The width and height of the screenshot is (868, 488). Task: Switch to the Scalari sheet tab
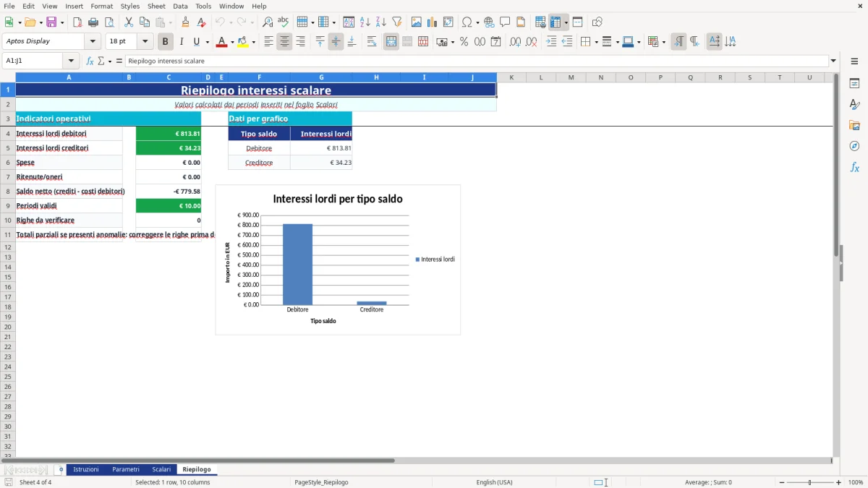tap(161, 470)
